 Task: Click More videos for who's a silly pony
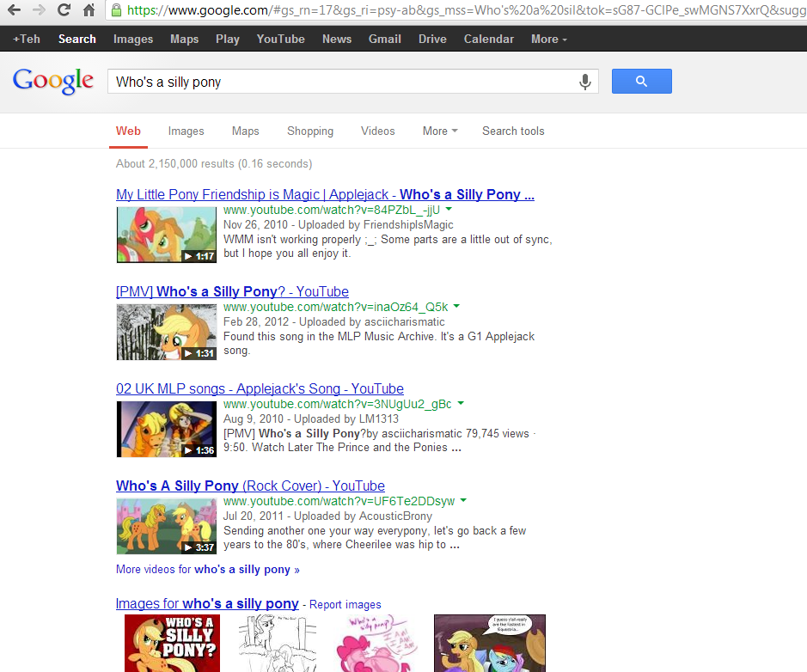click(x=207, y=570)
